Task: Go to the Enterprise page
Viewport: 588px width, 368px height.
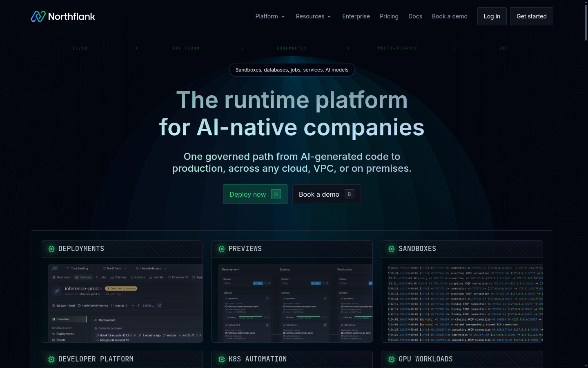Action: 356,16
